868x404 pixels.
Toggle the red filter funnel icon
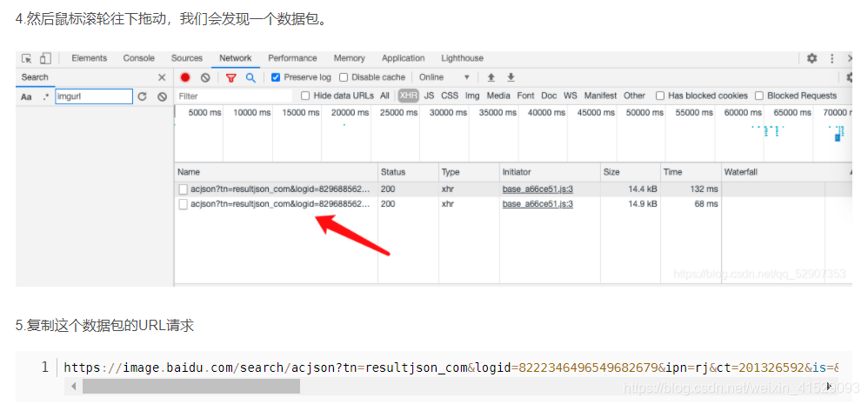pos(230,78)
